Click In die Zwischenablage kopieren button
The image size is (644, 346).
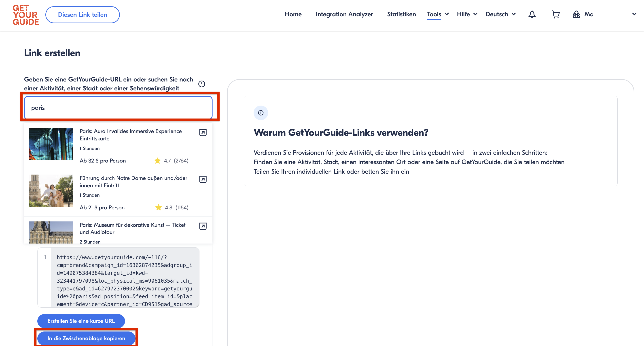point(86,338)
